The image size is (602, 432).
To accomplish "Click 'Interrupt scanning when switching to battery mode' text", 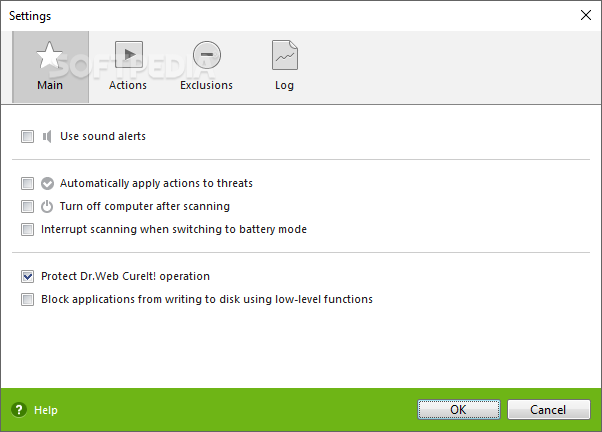I will pos(174,229).
